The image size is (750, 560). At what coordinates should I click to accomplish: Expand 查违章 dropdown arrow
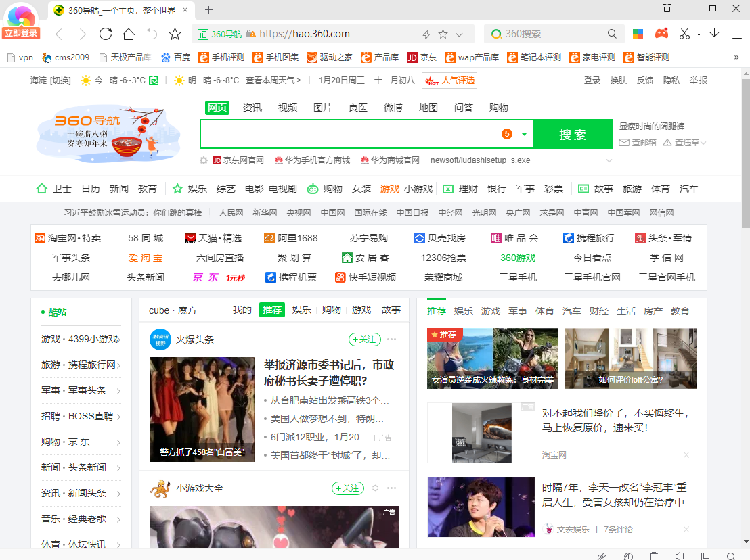[x=703, y=143]
